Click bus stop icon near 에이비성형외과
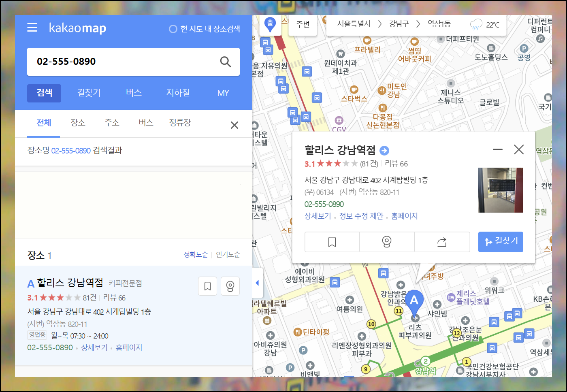The height and width of the screenshot is (392, 567). click(x=335, y=282)
